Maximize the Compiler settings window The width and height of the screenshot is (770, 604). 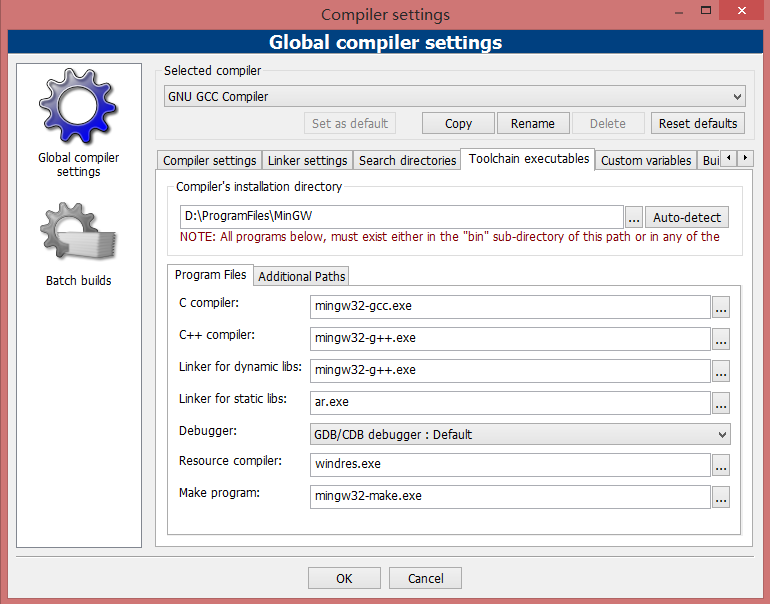tap(706, 10)
